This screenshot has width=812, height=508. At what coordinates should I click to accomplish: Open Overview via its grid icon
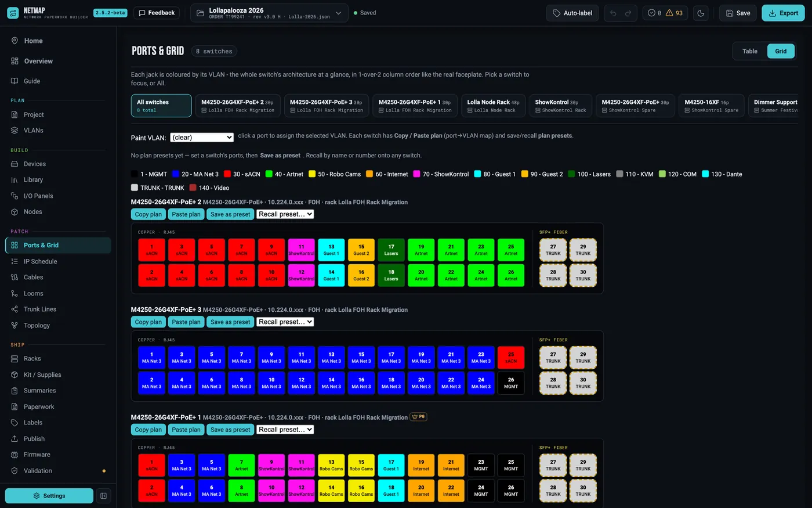point(14,61)
